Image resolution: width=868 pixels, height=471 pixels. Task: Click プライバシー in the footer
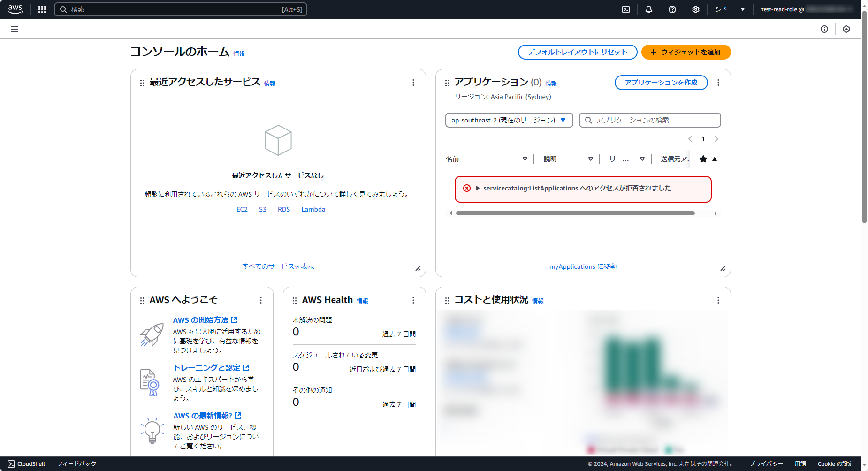pyautogui.click(x=766, y=464)
